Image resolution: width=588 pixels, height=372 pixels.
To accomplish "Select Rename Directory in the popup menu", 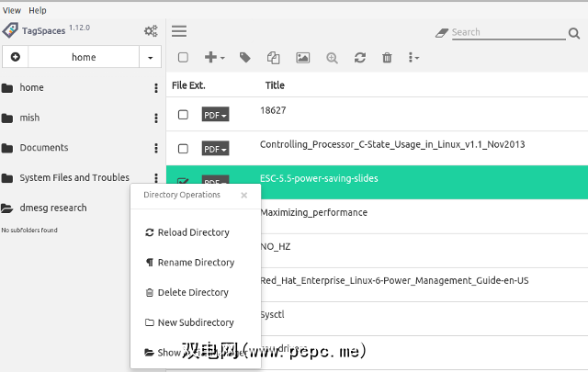I will pyautogui.click(x=195, y=263).
